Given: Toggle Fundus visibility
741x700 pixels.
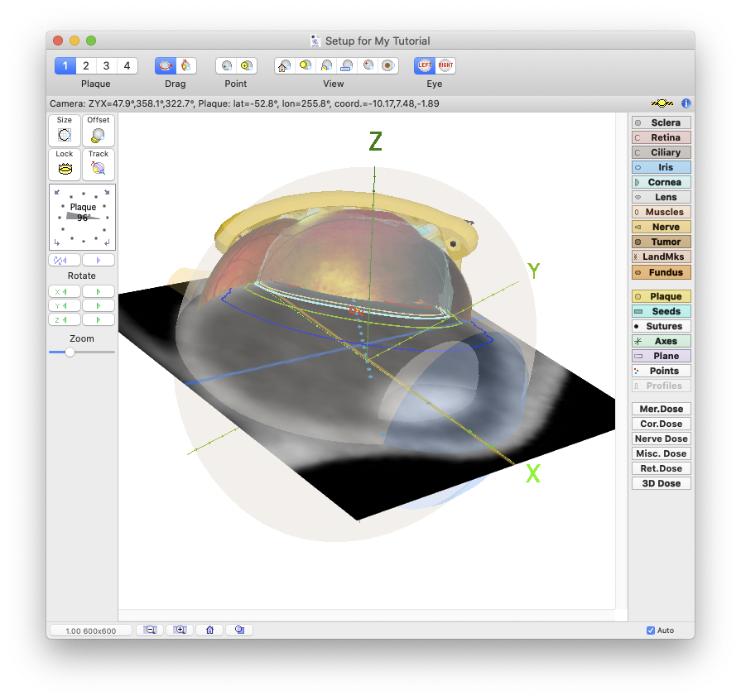Looking at the screenshot, I should point(662,272).
